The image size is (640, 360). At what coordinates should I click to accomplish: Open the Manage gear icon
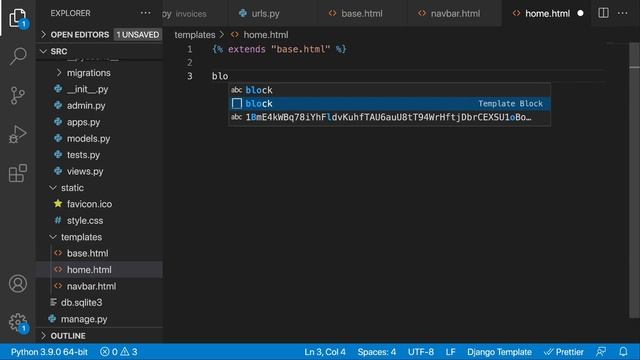(x=18, y=322)
